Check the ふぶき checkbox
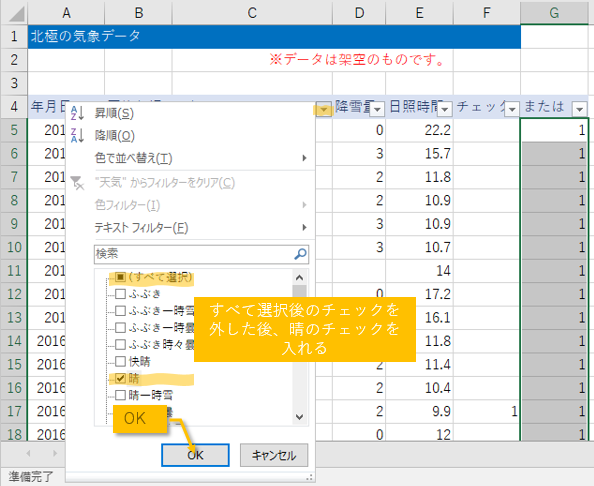 pyautogui.click(x=120, y=294)
